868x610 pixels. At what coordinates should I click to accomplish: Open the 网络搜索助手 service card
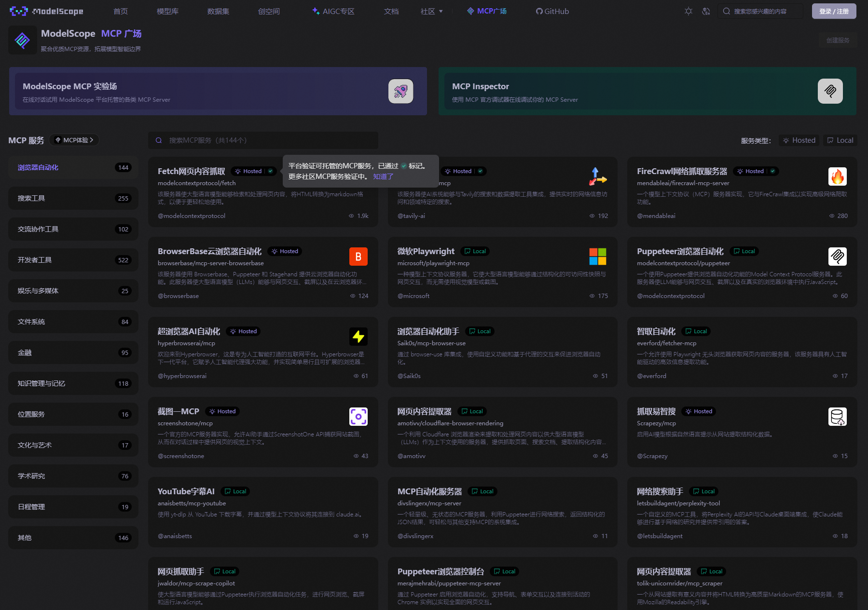pyautogui.click(x=742, y=512)
